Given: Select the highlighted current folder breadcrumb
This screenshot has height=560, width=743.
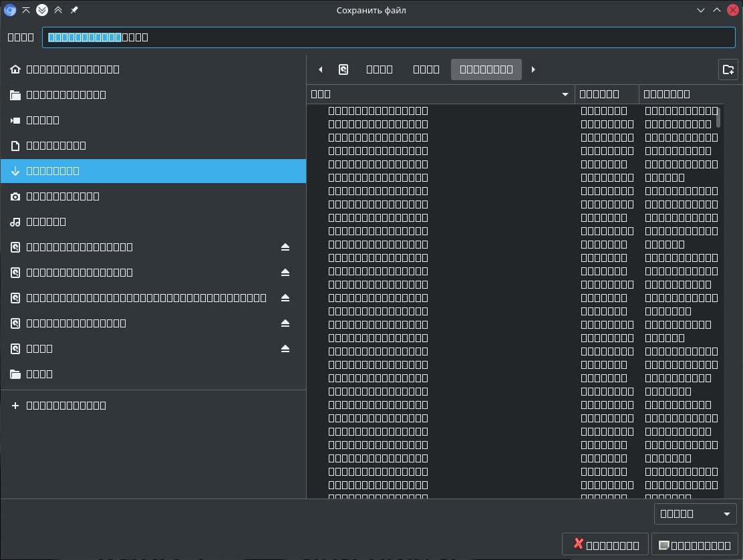Looking at the screenshot, I should [x=486, y=69].
